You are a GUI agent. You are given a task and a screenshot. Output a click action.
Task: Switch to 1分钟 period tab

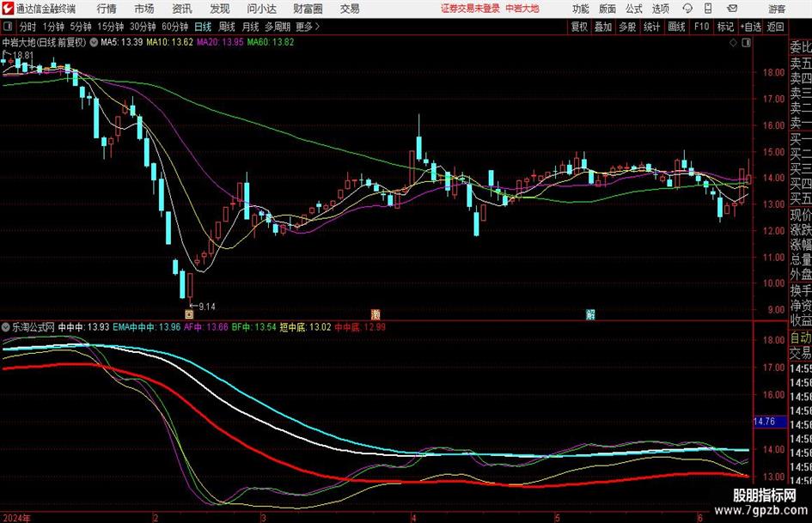point(52,27)
